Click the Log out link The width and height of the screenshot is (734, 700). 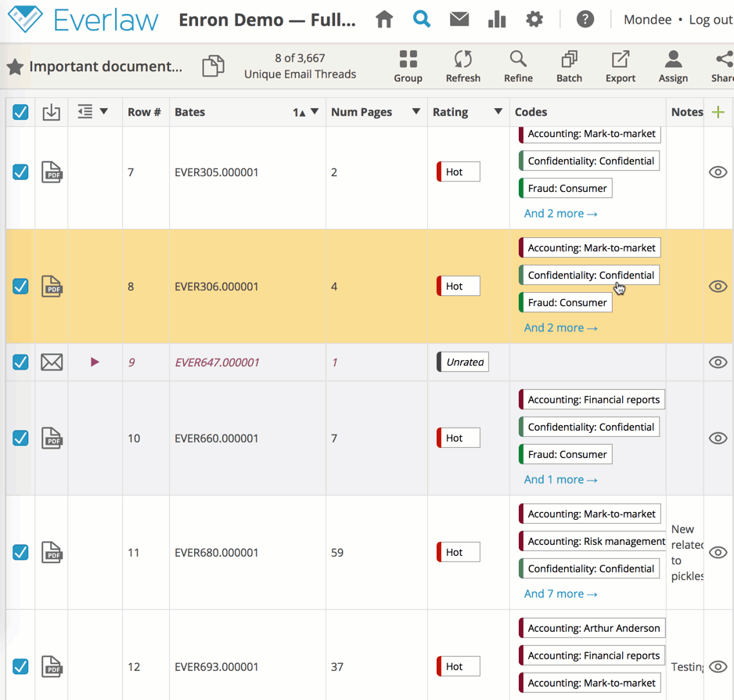click(711, 20)
